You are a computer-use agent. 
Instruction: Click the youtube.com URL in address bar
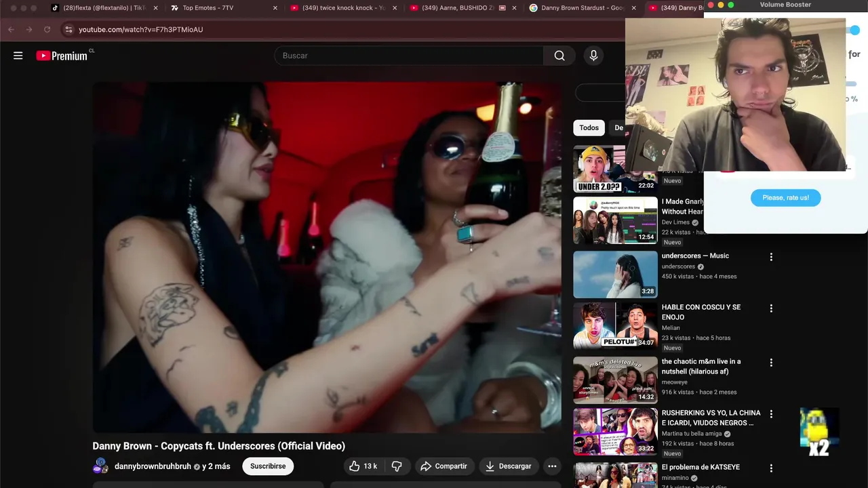click(x=140, y=30)
